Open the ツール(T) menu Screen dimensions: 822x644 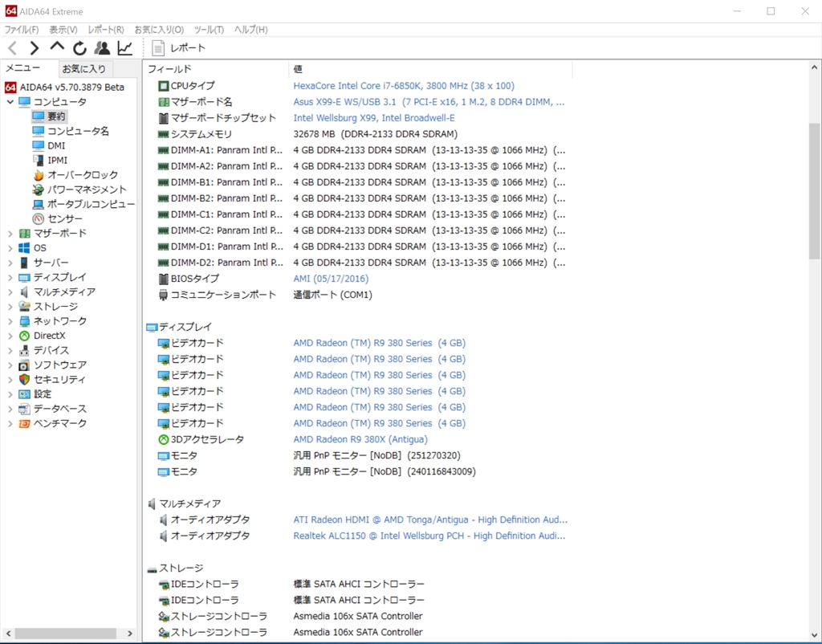point(209,30)
